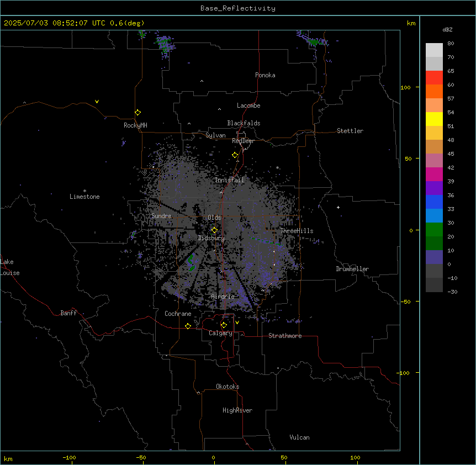Click the white plus marker north of Drumheller
This screenshot has height=465, width=476.
pyautogui.click(x=338, y=207)
